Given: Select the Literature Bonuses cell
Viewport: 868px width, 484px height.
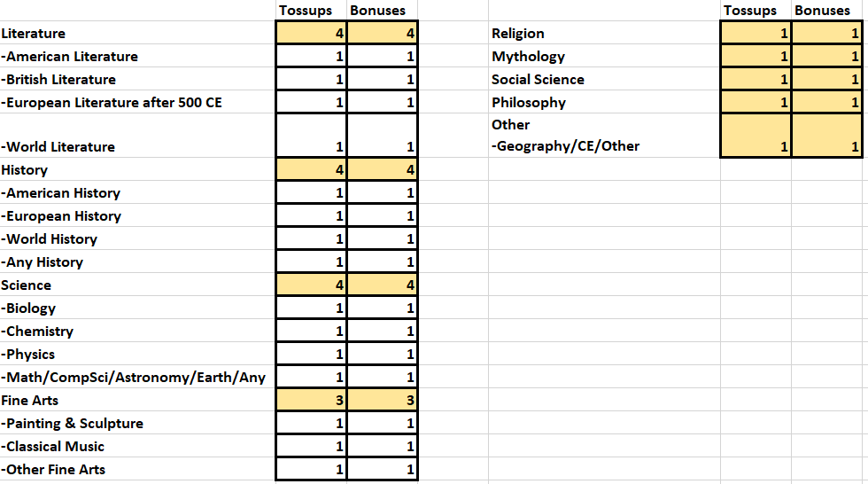Looking at the screenshot, I should tap(382, 33).
